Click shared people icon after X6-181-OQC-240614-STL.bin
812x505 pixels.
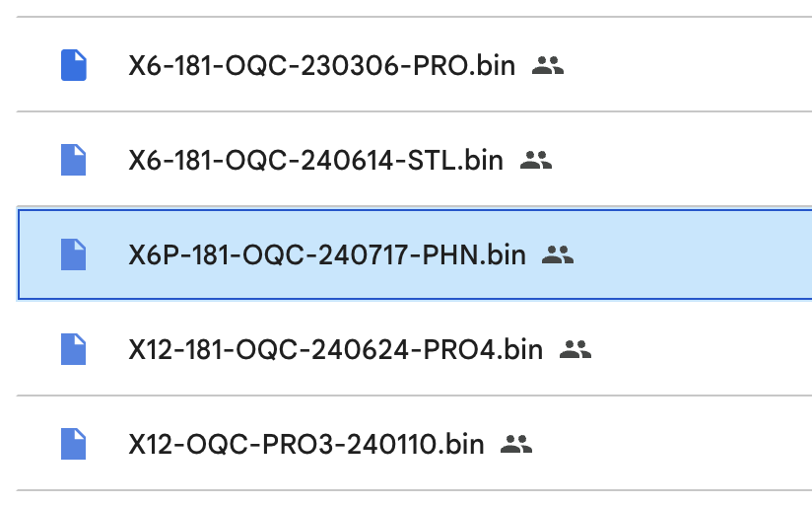click(x=536, y=160)
